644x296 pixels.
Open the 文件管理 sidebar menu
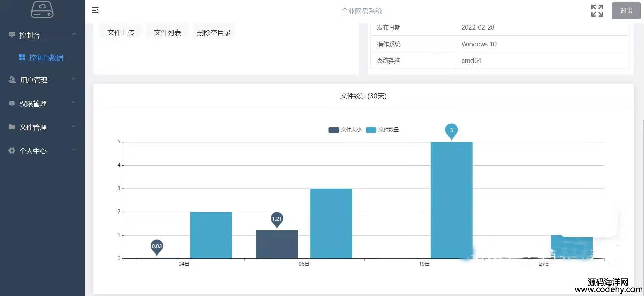pyautogui.click(x=33, y=127)
